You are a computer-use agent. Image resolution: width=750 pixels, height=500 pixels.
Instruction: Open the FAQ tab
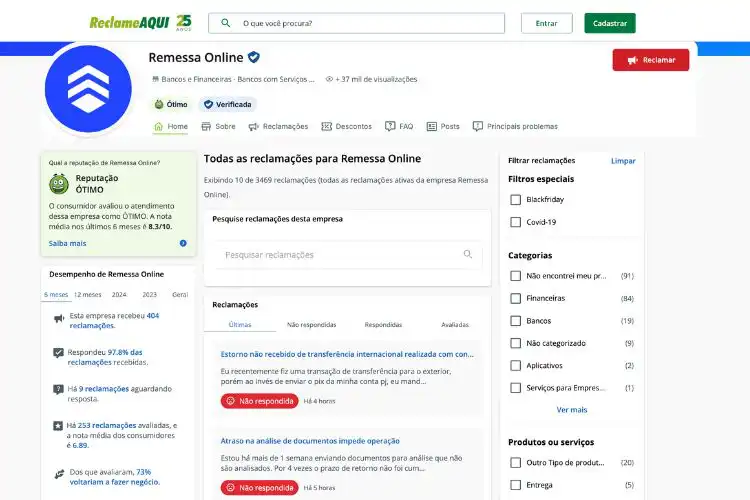tap(399, 126)
